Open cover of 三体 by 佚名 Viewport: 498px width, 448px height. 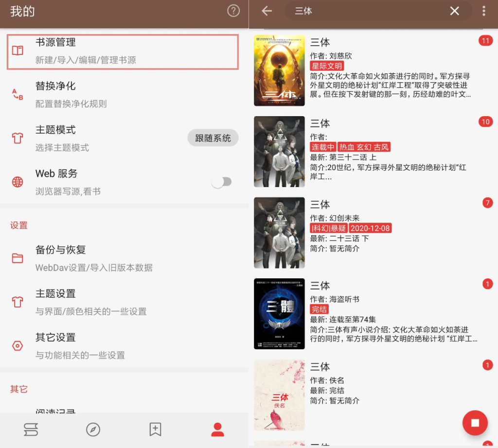tap(279, 395)
